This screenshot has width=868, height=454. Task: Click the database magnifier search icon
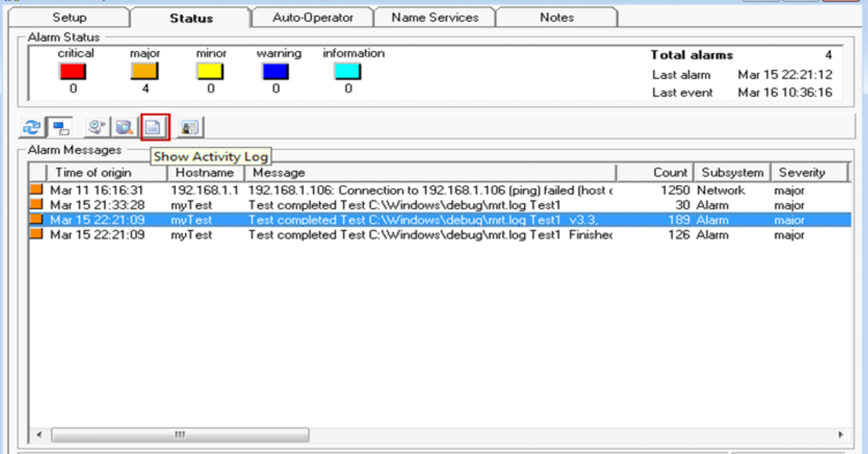click(124, 127)
